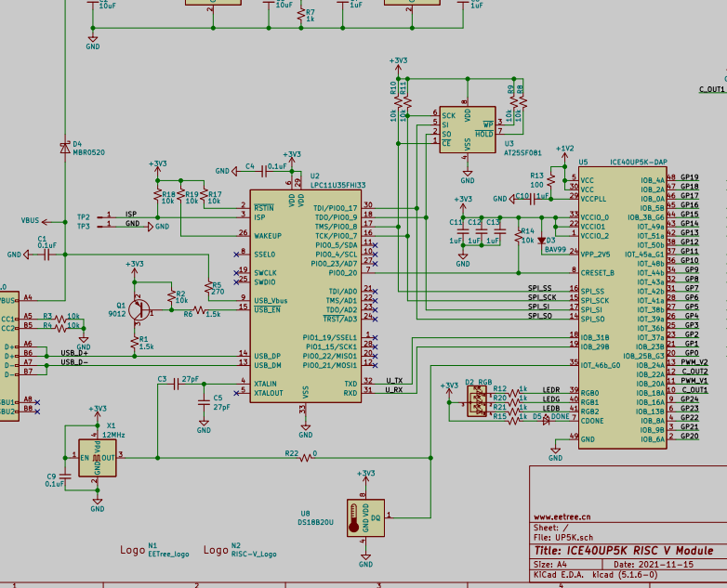The height and width of the screenshot is (588, 727).
Task: Click the EETree_logo N1 symbol
Action: pyautogui.click(x=154, y=550)
